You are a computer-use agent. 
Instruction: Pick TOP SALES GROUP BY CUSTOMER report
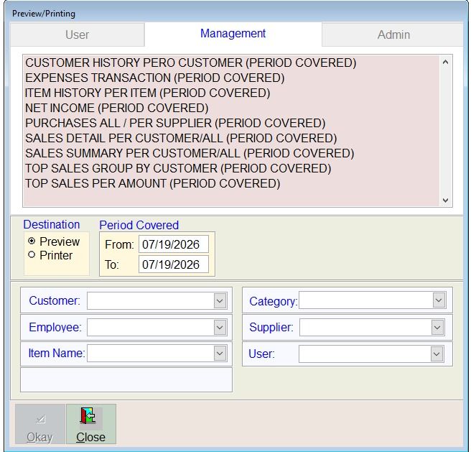click(178, 168)
